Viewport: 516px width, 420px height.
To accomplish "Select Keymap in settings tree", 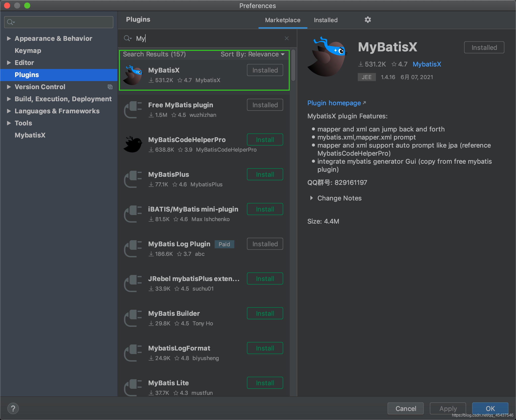I will click(x=28, y=51).
